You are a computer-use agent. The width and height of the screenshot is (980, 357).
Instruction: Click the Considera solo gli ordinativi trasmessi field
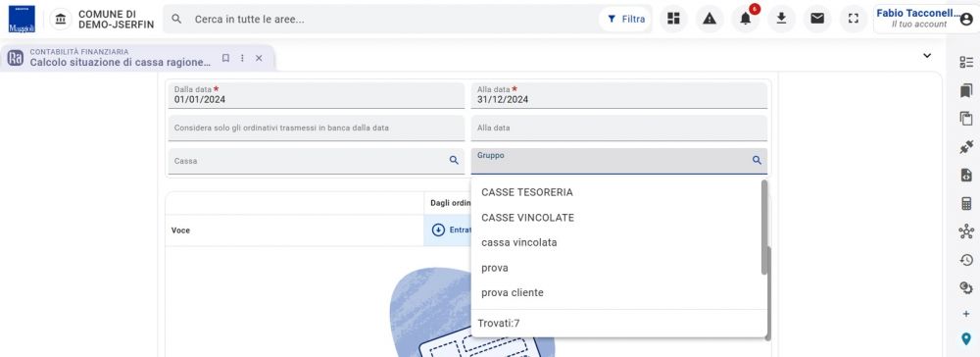click(x=316, y=127)
